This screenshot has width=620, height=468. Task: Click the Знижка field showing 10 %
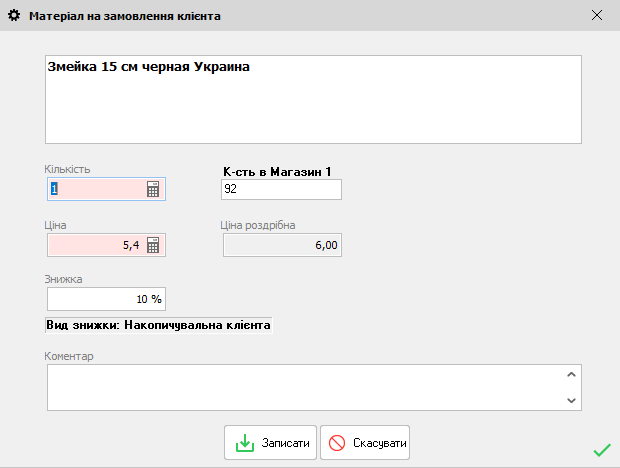(x=105, y=299)
